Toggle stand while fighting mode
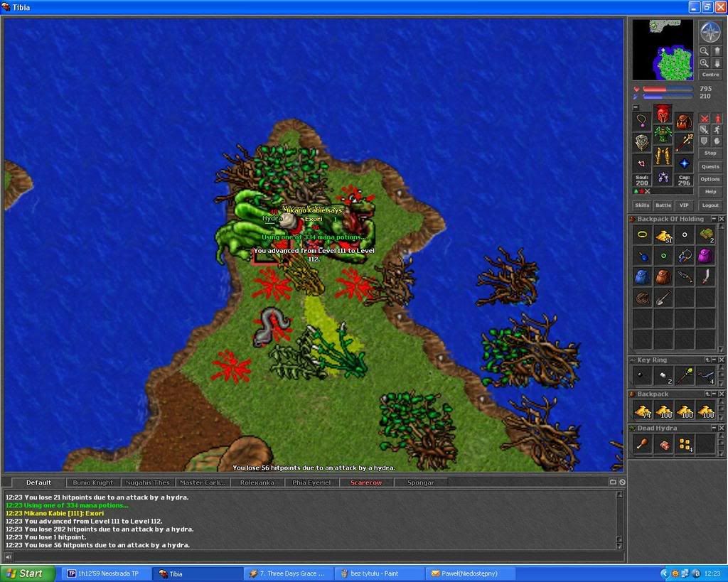 coord(717,119)
